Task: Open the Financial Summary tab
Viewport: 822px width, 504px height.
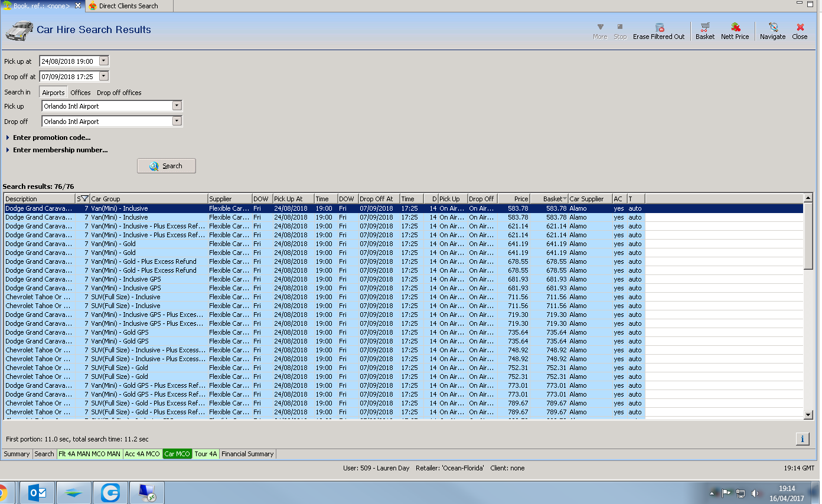Action: 247,454
